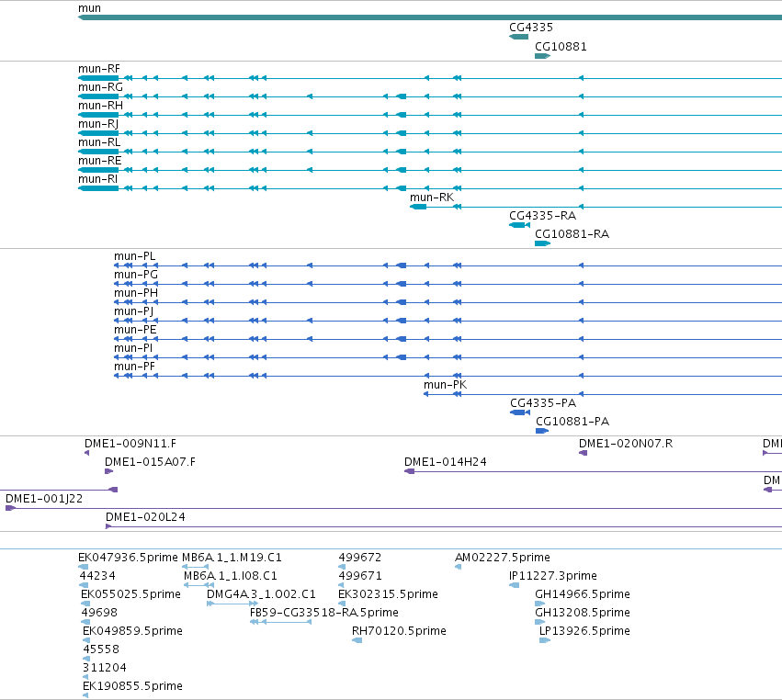Select the mun-PG protein label

(x=136, y=275)
